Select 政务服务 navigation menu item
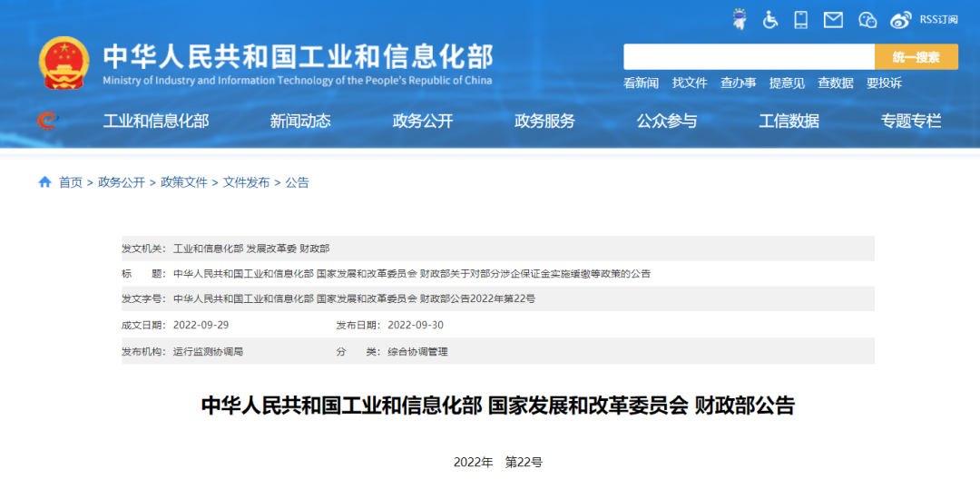Viewport: 980px width, 479px height. click(x=544, y=121)
